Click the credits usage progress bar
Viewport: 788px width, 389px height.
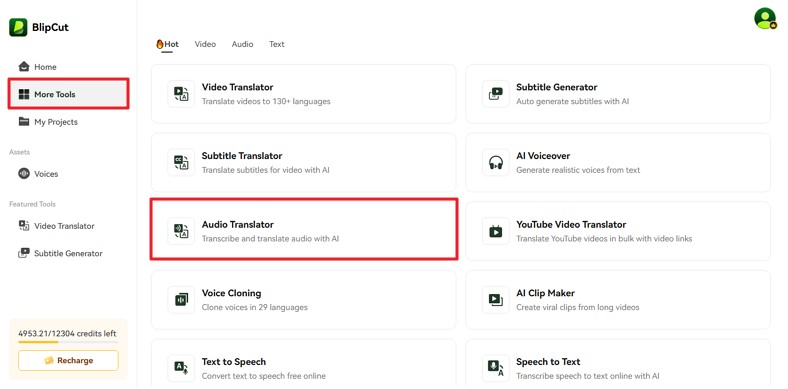[68, 342]
